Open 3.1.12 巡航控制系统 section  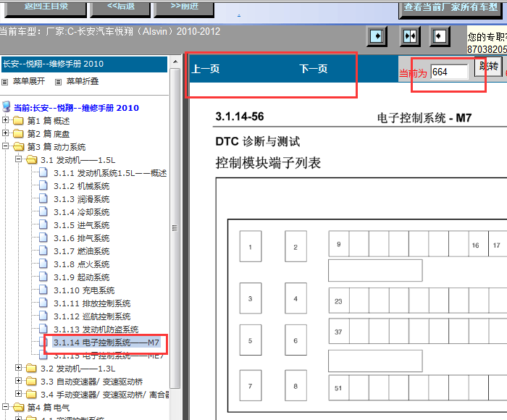(92, 316)
